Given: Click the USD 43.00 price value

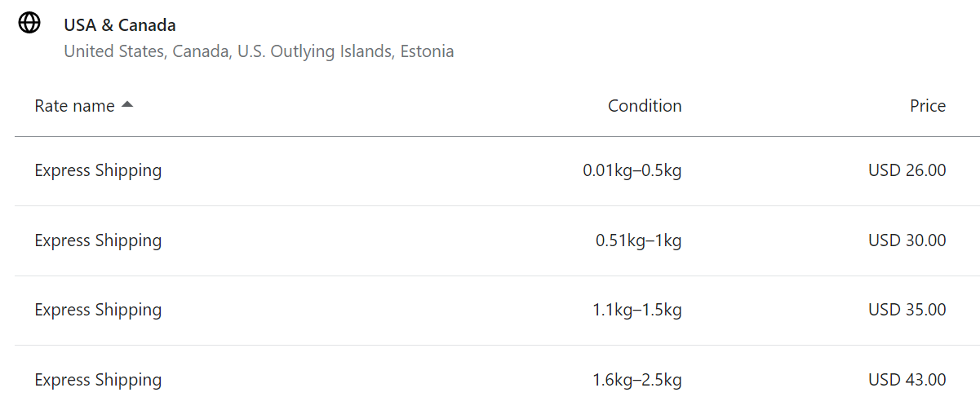Looking at the screenshot, I should tap(907, 380).
